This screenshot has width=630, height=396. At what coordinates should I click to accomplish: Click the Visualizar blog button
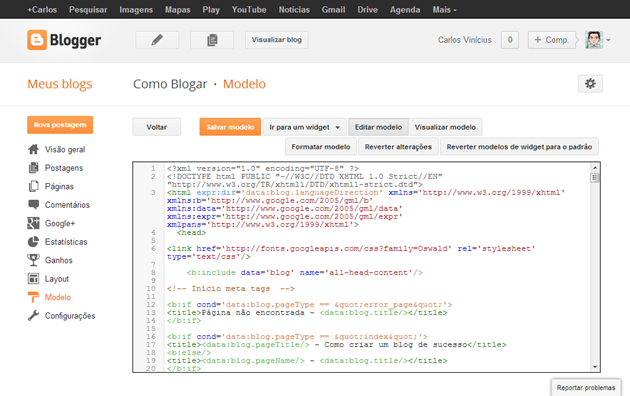[276, 40]
